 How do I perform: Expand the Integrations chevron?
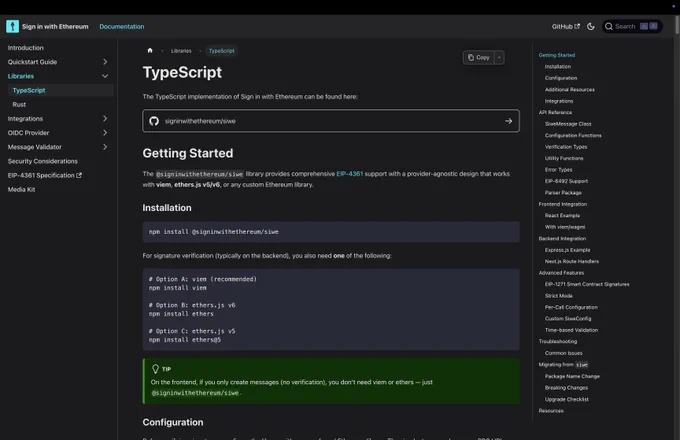tap(105, 118)
